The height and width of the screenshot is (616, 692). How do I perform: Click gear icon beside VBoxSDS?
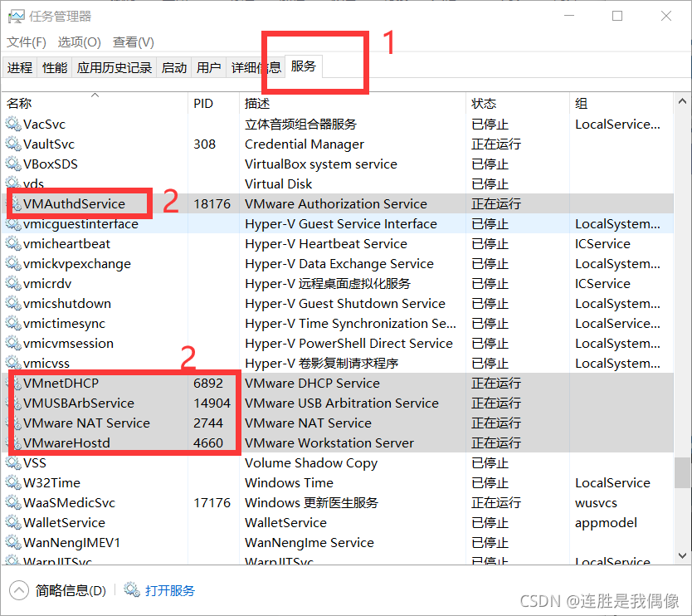point(13,164)
